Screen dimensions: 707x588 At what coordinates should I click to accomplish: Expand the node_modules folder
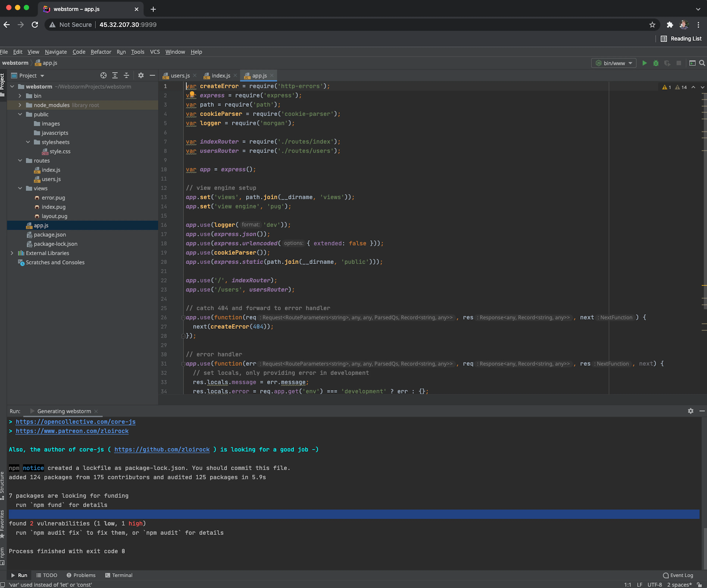click(x=20, y=105)
